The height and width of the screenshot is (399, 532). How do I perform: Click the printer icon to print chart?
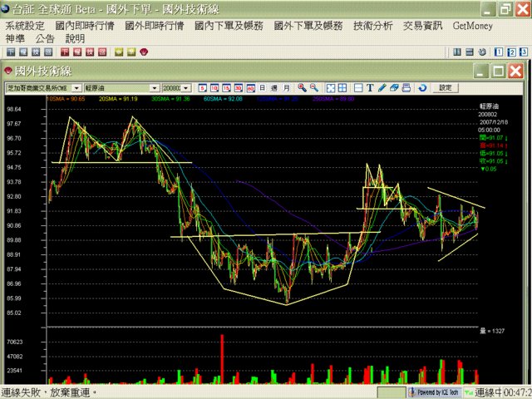(406, 88)
